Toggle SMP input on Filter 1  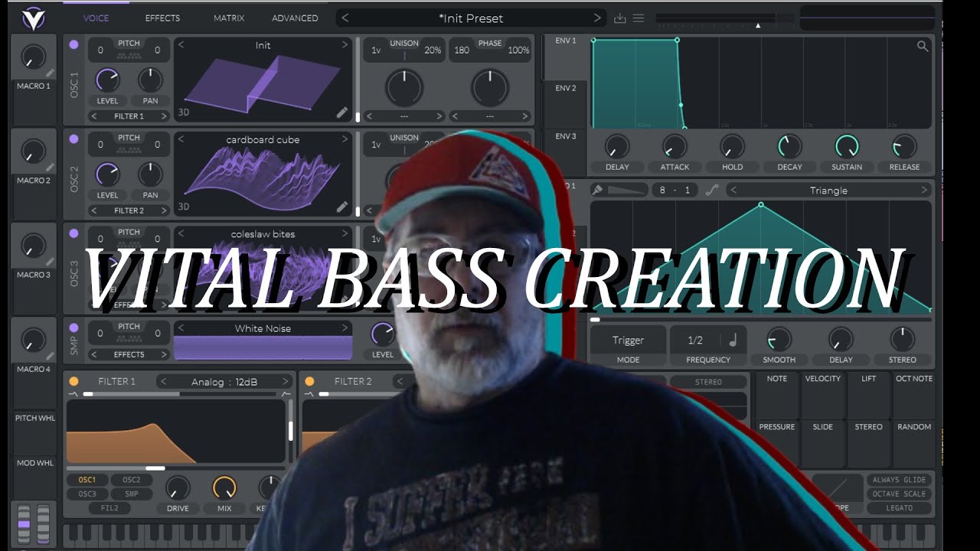132,494
